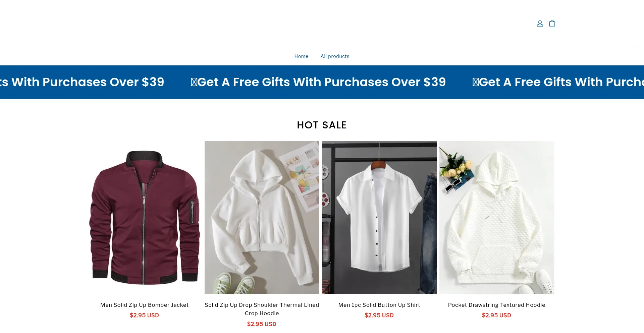Viewport: 644px width, 333px height.
Task: Click the HOT SALE section heading
Action: (322, 125)
